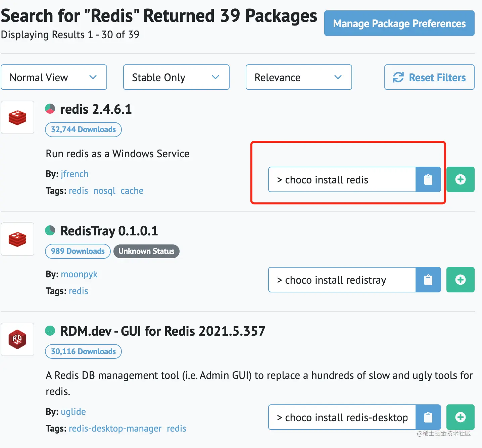The height and width of the screenshot is (448, 482).
Task: Expand the Stable Only dropdown
Action: pyautogui.click(x=176, y=77)
